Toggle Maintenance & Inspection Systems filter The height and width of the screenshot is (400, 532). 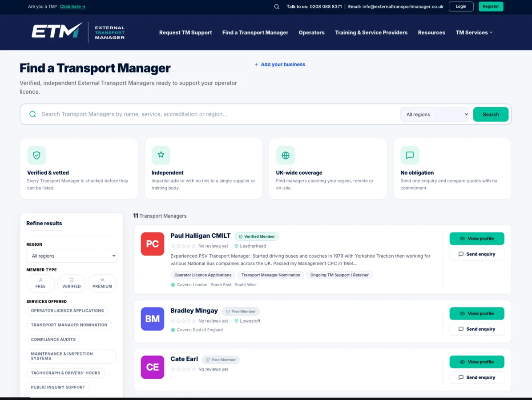click(x=71, y=356)
